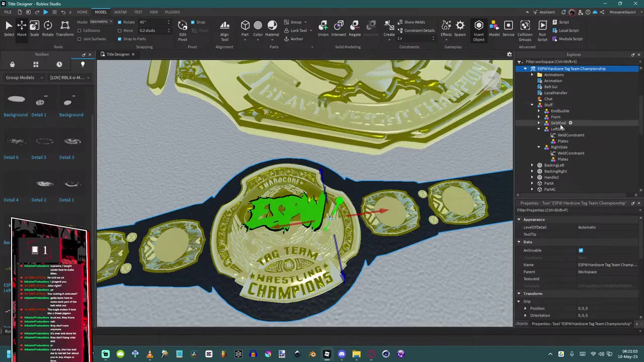Open the Service insert button
644x362 pixels.
pos(508,28)
